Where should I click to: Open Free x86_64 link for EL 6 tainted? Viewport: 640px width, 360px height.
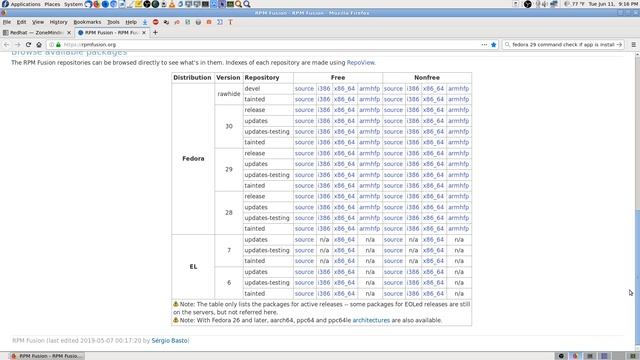[344, 293]
